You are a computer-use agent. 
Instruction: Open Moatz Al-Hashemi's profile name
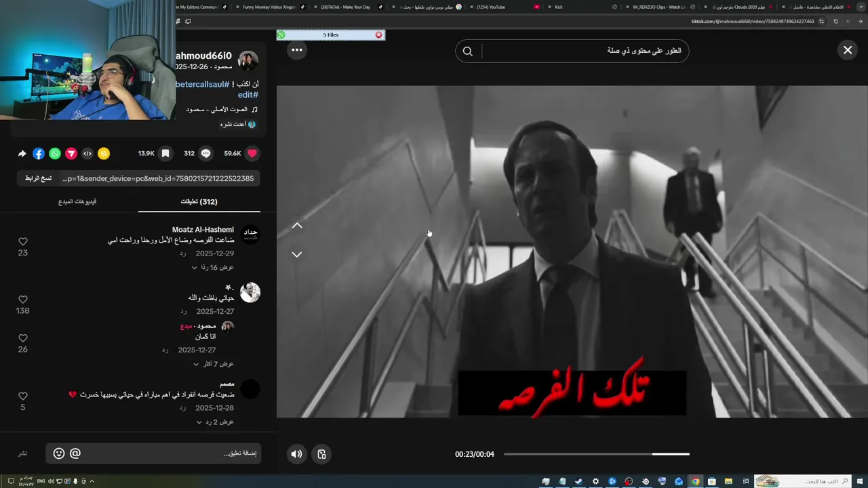(203, 230)
